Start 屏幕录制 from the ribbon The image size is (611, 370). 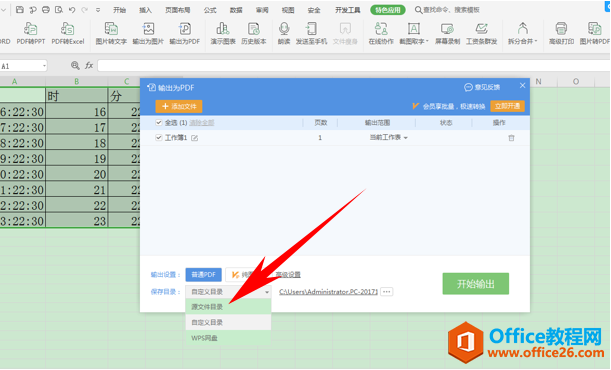tap(447, 33)
